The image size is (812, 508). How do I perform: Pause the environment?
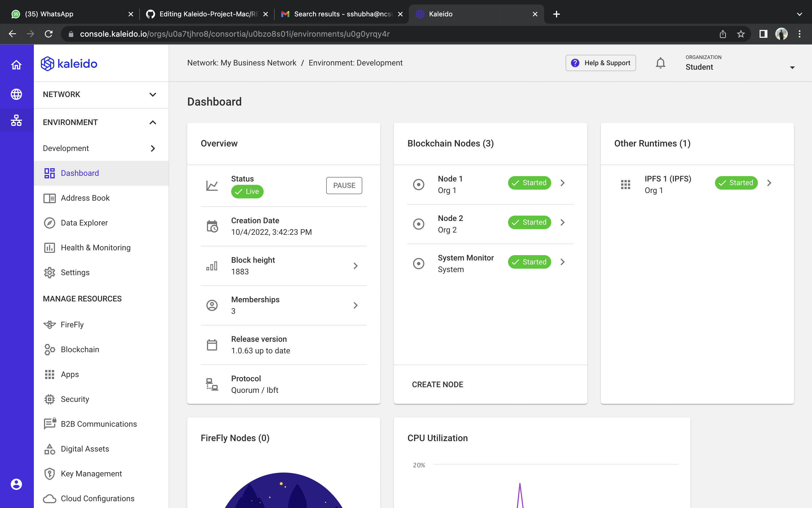[x=344, y=185]
